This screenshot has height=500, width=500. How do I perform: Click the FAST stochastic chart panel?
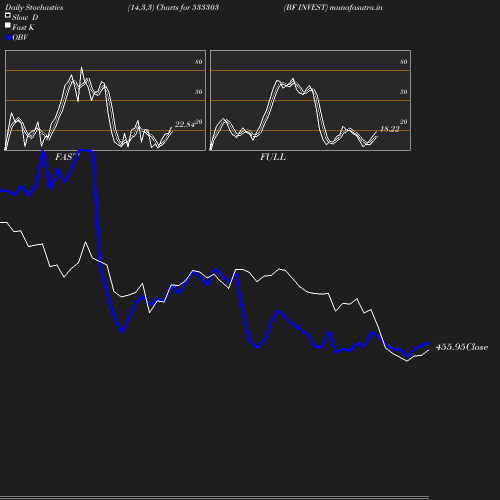click(105, 100)
